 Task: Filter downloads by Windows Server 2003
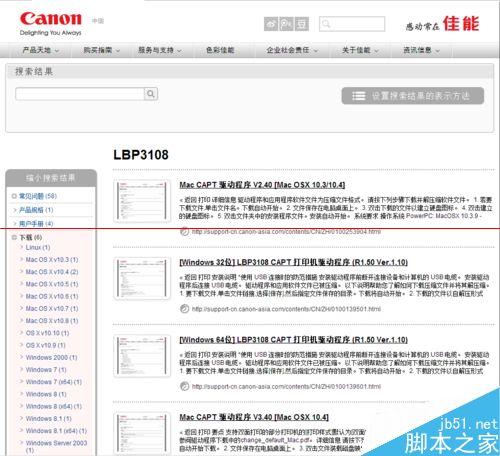56,446
